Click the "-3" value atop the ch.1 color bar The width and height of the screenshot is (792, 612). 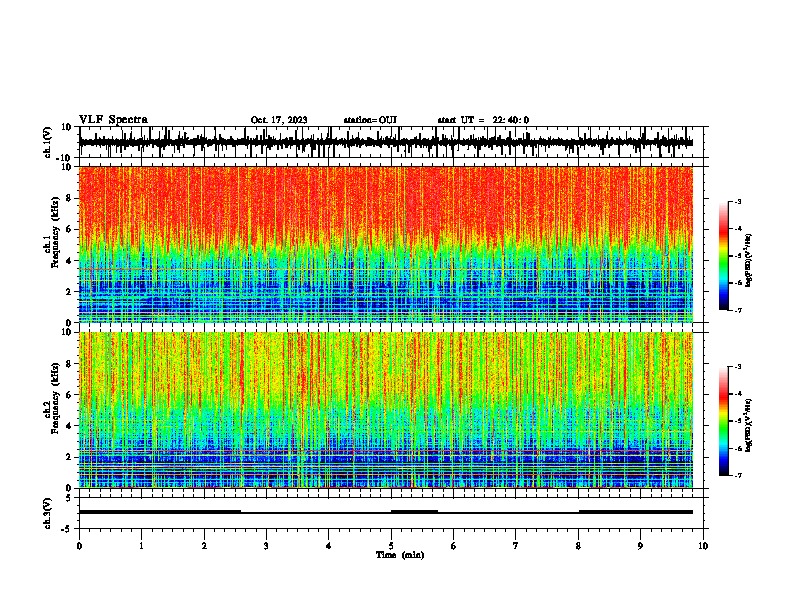coord(737,201)
